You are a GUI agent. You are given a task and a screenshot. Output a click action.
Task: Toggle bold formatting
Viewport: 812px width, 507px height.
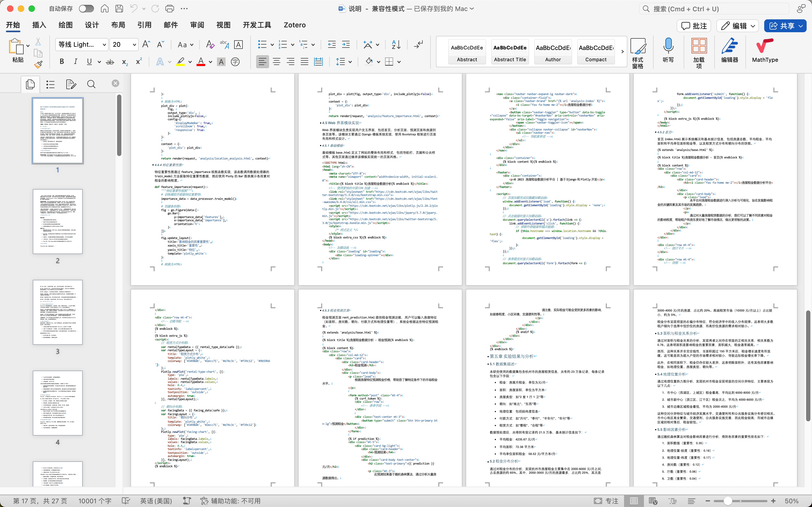tap(62, 62)
